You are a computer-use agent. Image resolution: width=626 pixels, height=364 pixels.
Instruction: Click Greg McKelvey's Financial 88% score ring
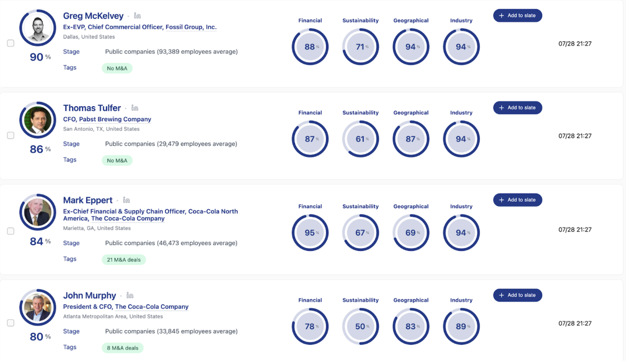310,47
